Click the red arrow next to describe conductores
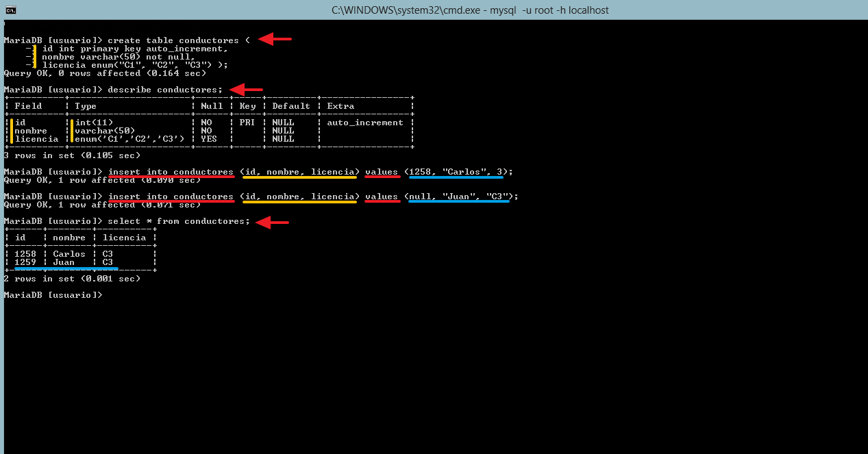Screen dimensions: 868x454 pyautogui.click(x=246, y=90)
